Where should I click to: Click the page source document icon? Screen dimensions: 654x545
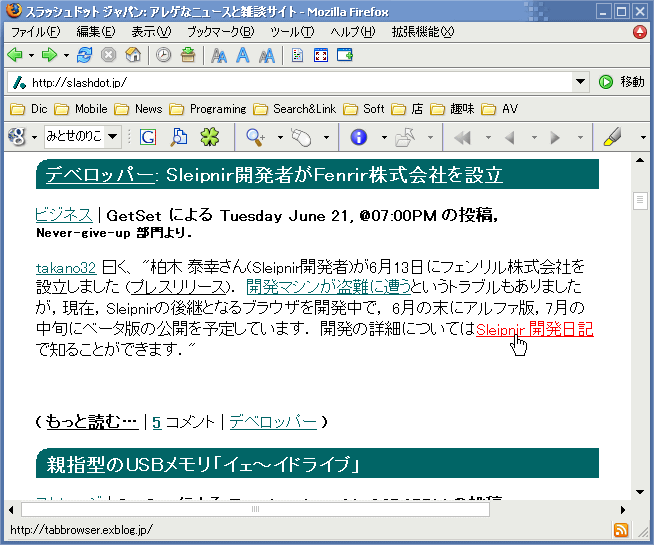coord(297,55)
